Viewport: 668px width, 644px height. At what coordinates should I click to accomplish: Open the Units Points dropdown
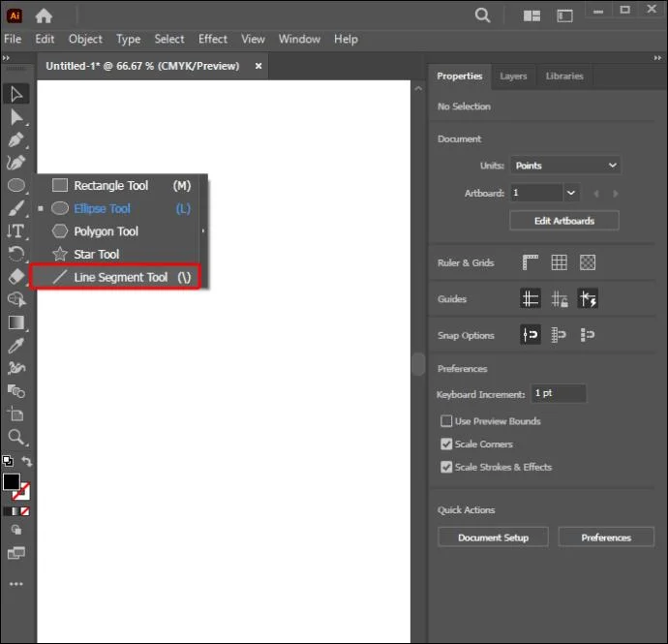[x=565, y=166]
